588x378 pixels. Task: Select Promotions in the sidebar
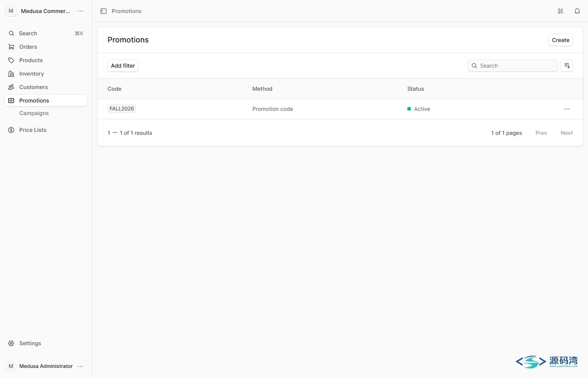pyautogui.click(x=46, y=101)
